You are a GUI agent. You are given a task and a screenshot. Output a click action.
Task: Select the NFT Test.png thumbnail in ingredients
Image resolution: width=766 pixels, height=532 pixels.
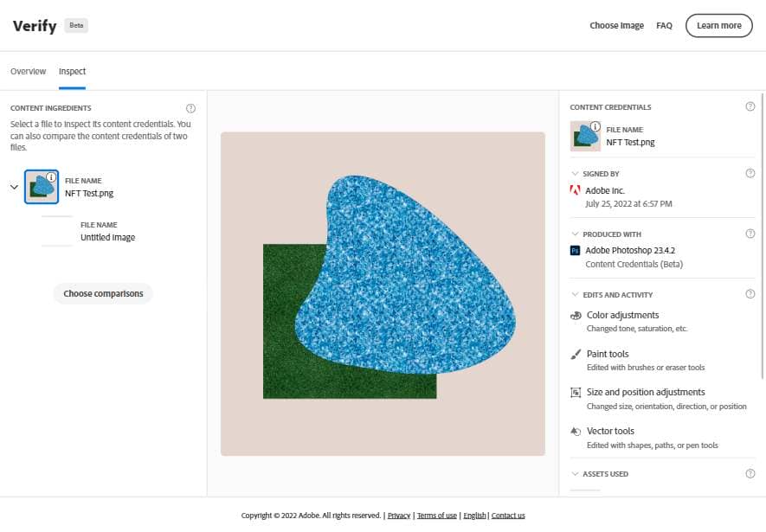coord(42,187)
